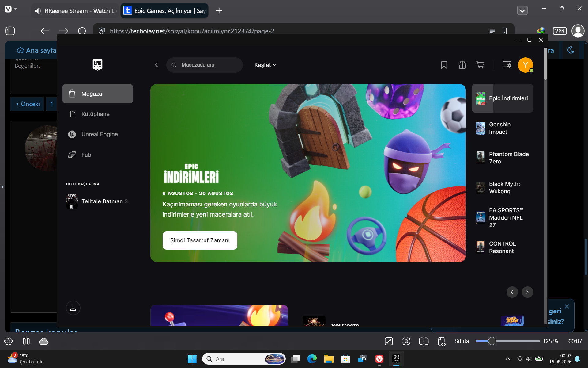588x368 pixels.
Task: Select Epic İndirimleri in the carousel list
Action: [x=502, y=98]
